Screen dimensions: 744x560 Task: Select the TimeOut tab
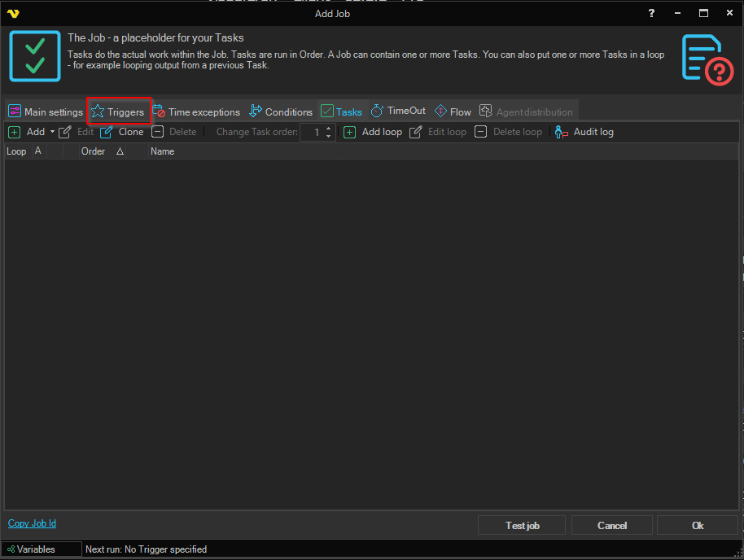[x=398, y=112]
